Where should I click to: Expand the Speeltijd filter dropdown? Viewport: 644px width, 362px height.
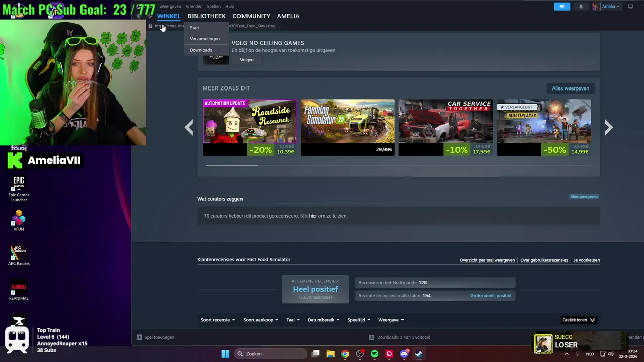point(359,320)
